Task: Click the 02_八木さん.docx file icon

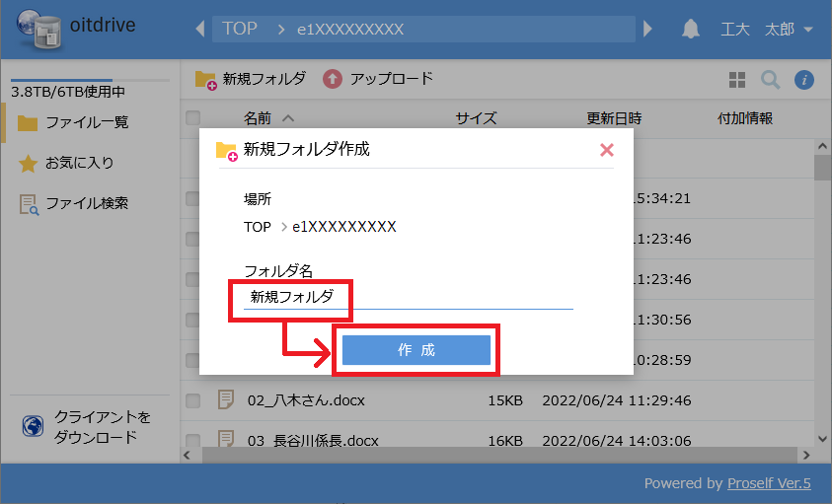Action: pyautogui.click(x=226, y=400)
